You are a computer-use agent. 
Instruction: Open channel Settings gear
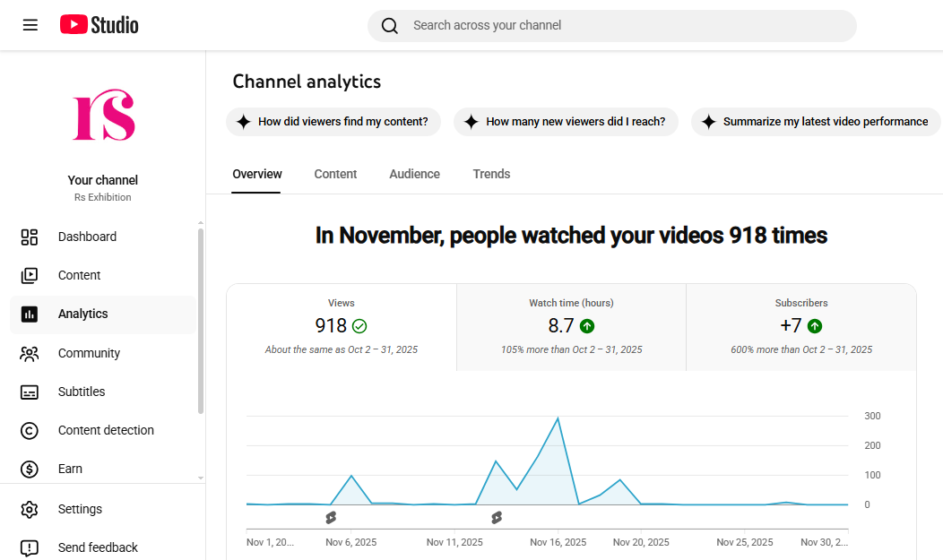click(30, 509)
